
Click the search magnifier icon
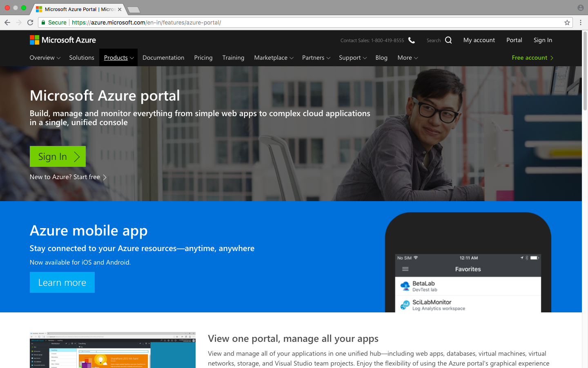click(448, 40)
